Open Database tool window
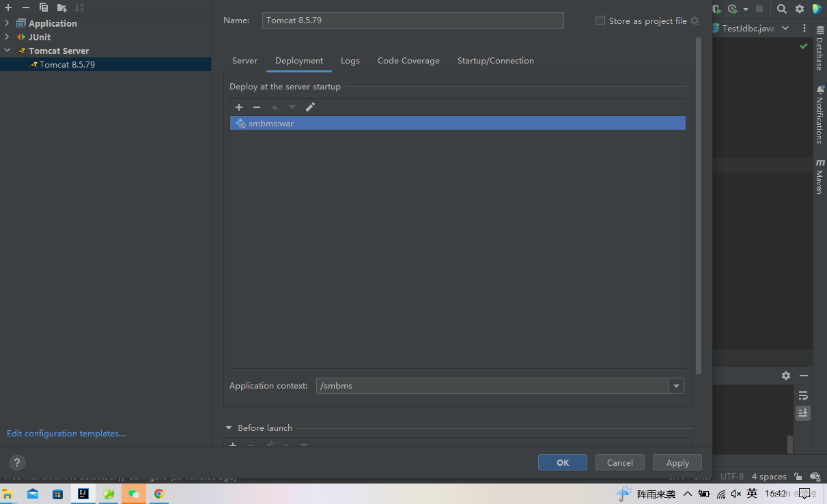This screenshot has height=504, width=827. click(x=820, y=49)
